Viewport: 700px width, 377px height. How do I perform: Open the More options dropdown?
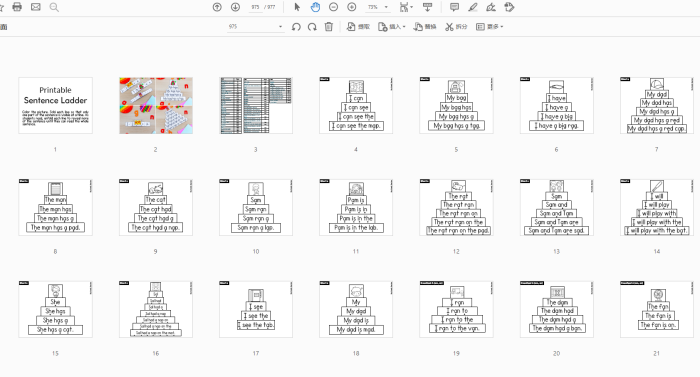pos(490,27)
